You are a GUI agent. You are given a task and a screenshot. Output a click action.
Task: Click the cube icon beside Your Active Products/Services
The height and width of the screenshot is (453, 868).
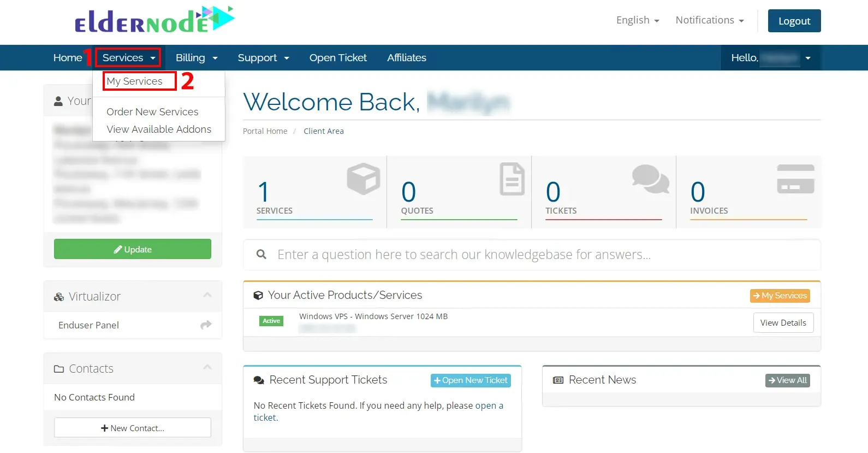tap(258, 295)
